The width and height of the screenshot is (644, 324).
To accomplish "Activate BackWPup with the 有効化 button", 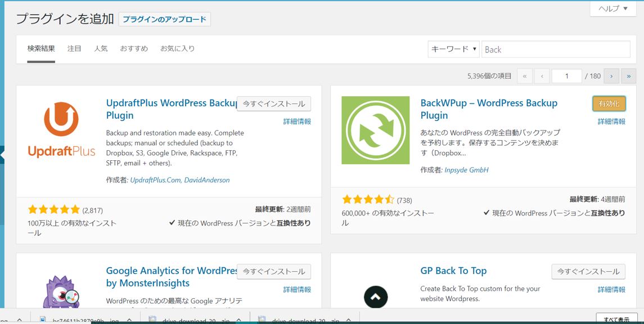I will (609, 104).
